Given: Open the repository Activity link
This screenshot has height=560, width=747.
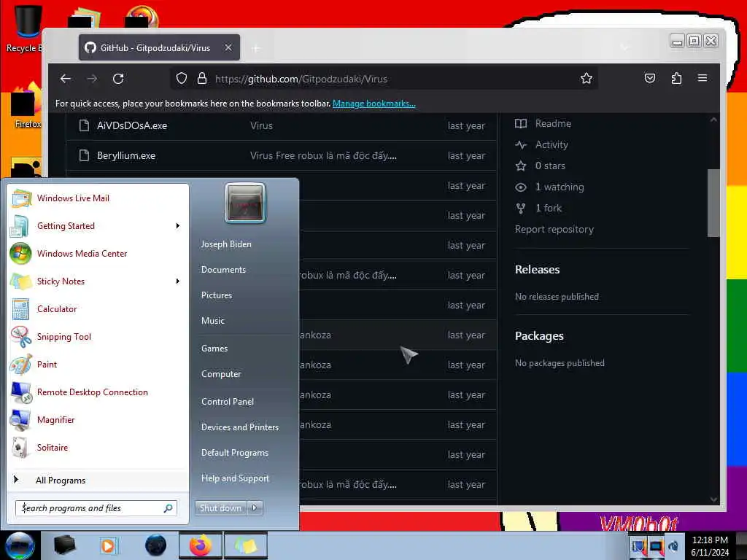Looking at the screenshot, I should point(551,145).
